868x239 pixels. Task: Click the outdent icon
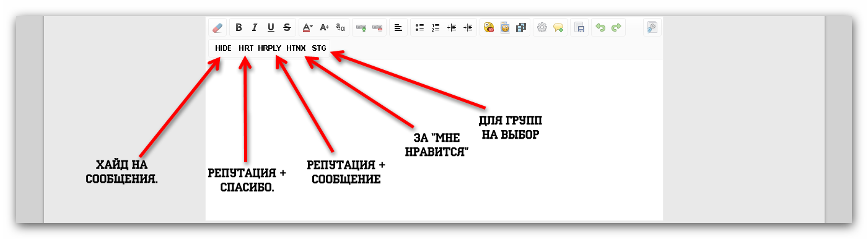click(452, 27)
